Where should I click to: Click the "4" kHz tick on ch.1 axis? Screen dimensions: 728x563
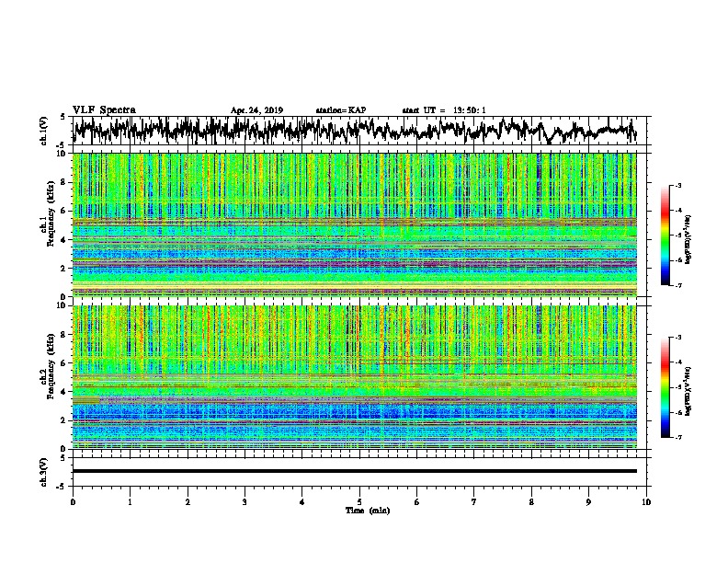[64, 240]
